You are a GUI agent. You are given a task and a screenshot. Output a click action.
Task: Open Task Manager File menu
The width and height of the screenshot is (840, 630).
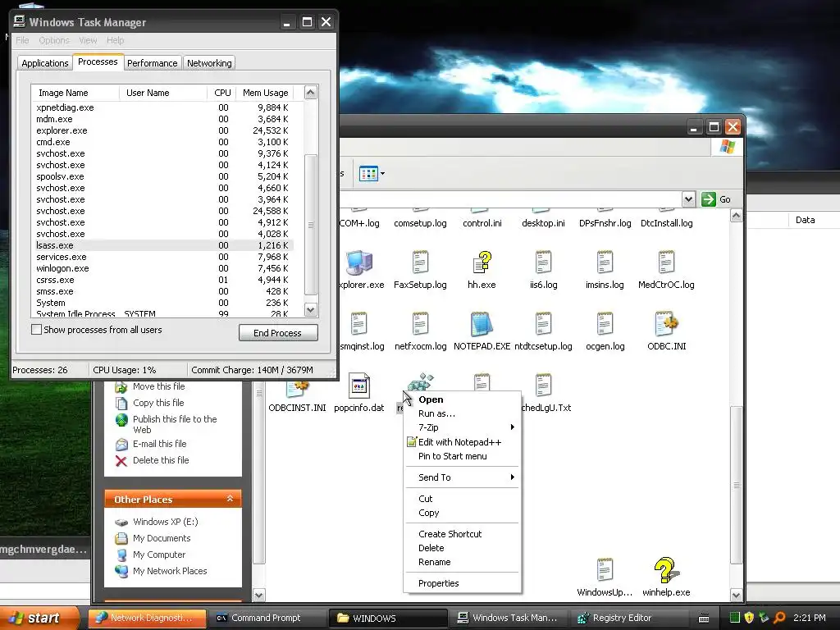pyautogui.click(x=22, y=40)
